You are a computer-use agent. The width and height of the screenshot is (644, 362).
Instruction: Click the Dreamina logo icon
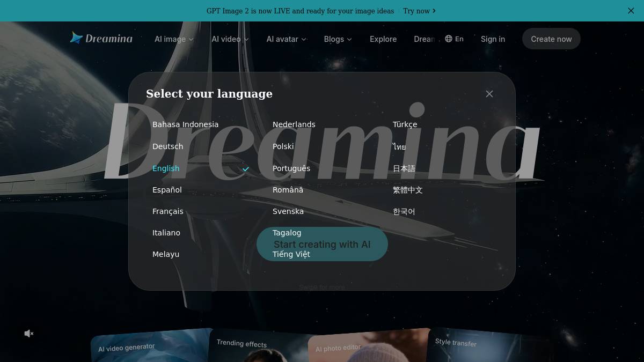click(x=77, y=38)
